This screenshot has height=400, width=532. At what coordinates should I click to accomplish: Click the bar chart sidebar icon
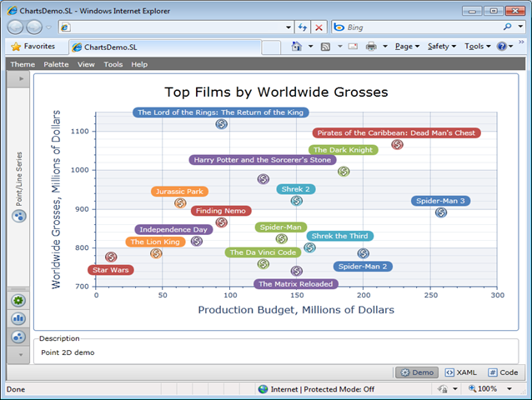pyautogui.click(x=18, y=318)
